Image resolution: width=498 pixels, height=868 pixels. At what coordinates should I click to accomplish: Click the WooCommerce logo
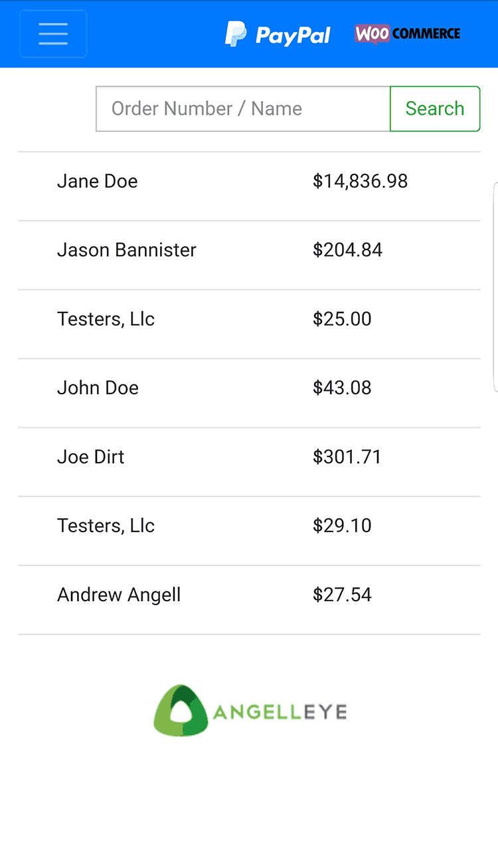click(x=407, y=33)
